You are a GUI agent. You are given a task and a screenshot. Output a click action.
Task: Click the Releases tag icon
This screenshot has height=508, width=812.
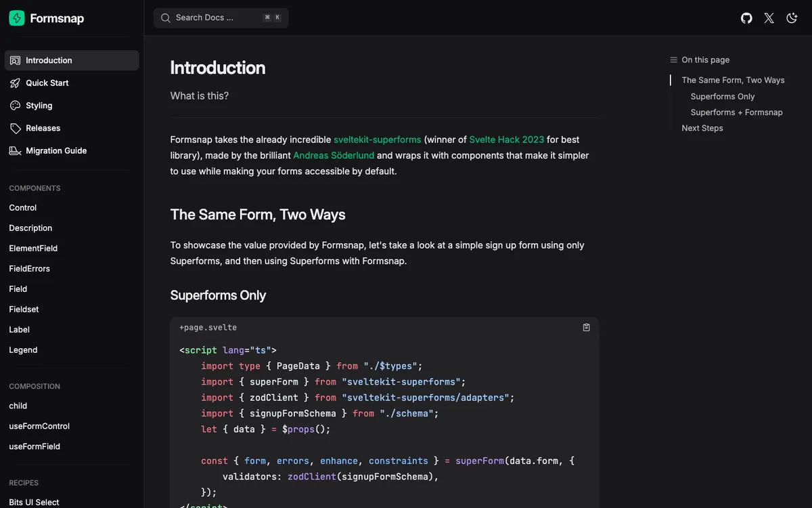pos(15,128)
